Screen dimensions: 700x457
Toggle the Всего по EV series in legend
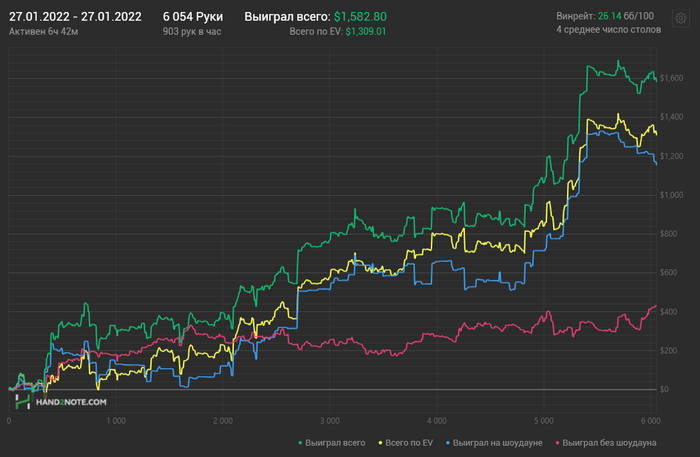pyautogui.click(x=409, y=443)
